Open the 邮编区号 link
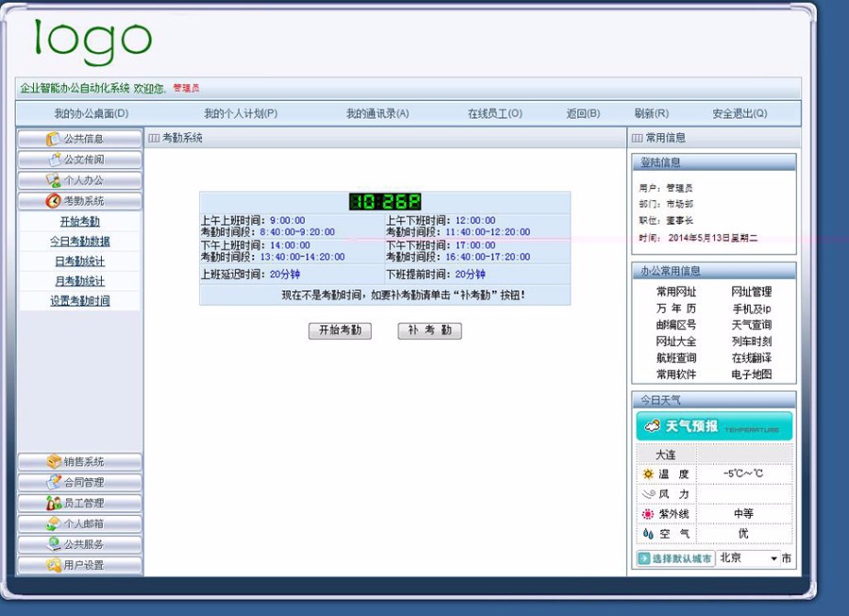This screenshot has width=849, height=616. [676, 325]
